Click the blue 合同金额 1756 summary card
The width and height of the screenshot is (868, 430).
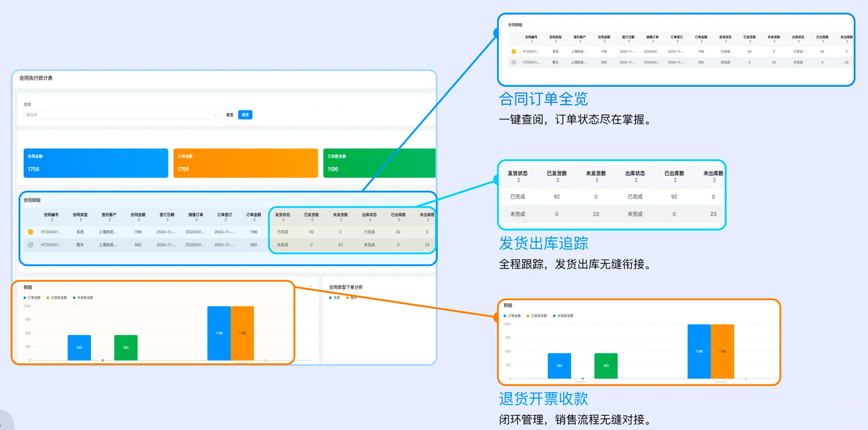coord(96,163)
